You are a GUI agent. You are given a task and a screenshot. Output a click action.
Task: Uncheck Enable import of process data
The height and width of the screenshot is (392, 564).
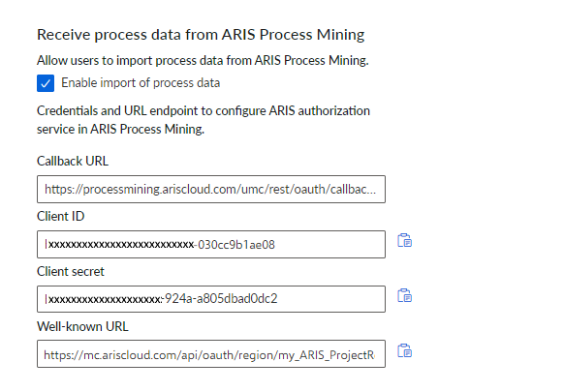pyautogui.click(x=46, y=83)
